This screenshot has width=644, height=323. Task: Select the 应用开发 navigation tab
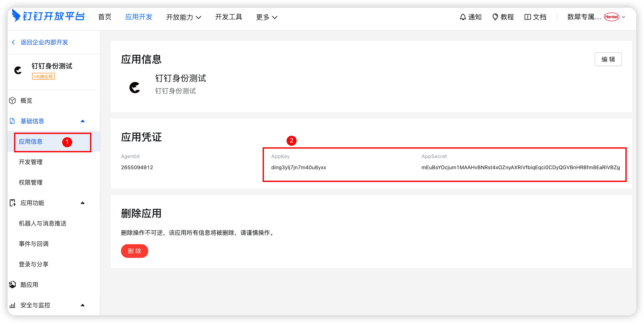click(x=139, y=17)
